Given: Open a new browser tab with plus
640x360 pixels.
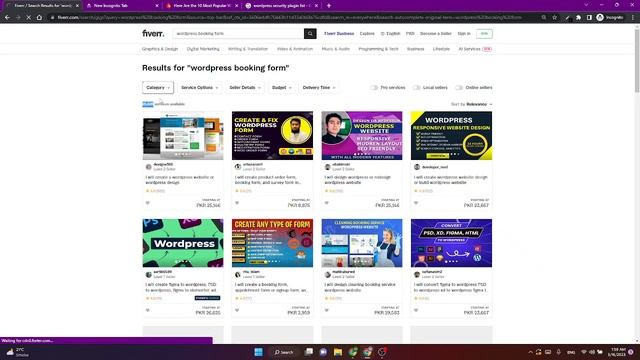Looking at the screenshot, I should [329, 6].
